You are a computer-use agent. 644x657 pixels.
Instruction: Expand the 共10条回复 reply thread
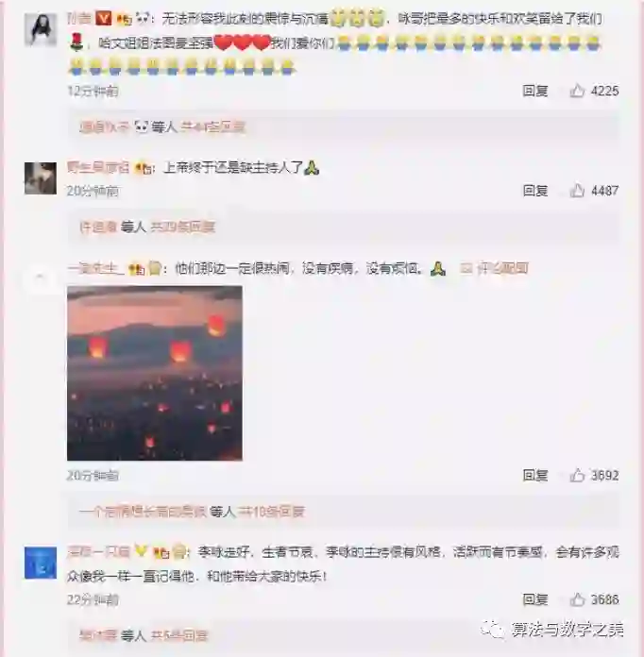pyautogui.click(x=271, y=512)
